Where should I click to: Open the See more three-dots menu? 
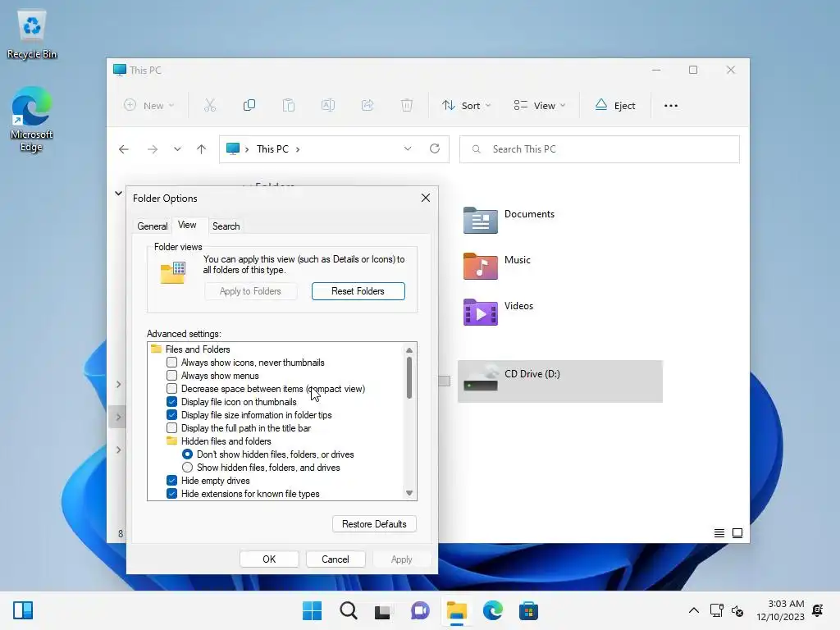pyautogui.click(x=671, y=106)
